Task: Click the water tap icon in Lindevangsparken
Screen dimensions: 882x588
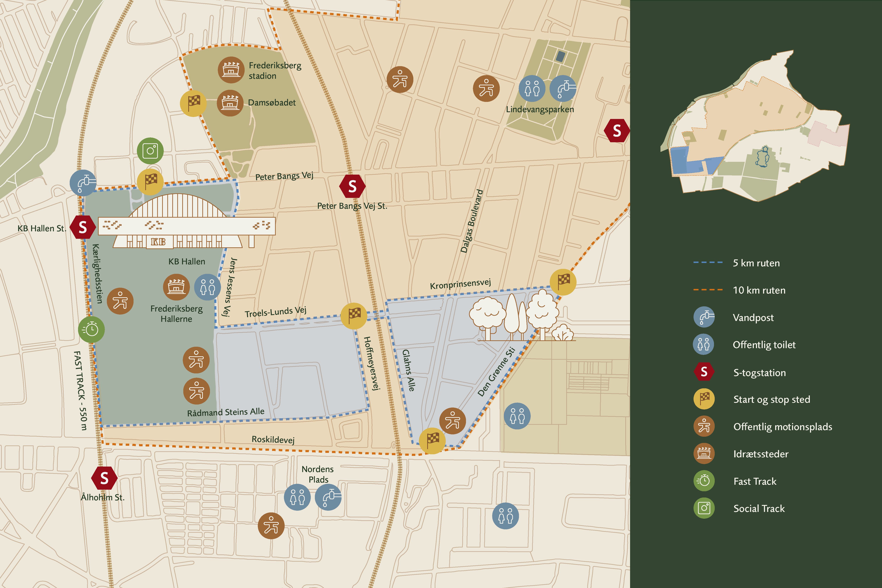Action: pos(563,89)
